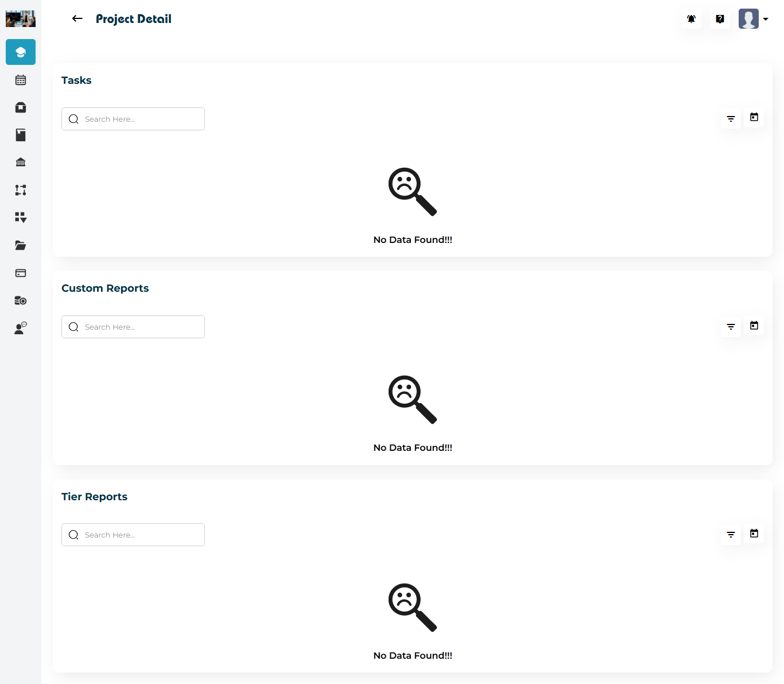This screenshot has height=684, width=784.
Task: Open the credit card sidebar icon
Action: tap(21, 273)
